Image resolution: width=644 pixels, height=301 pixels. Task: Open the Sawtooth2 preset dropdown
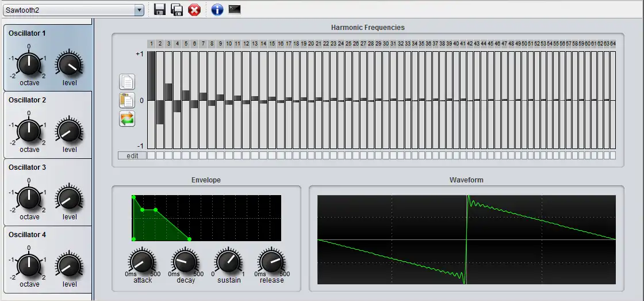coord(74,10)
